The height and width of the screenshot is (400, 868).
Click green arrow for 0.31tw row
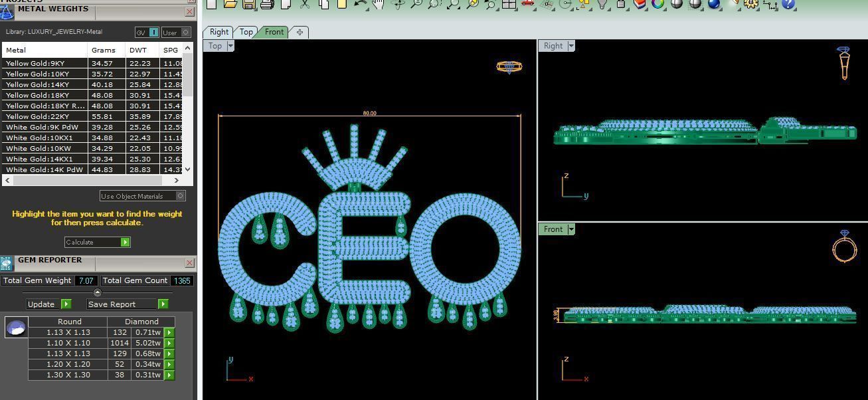point(169,375)
